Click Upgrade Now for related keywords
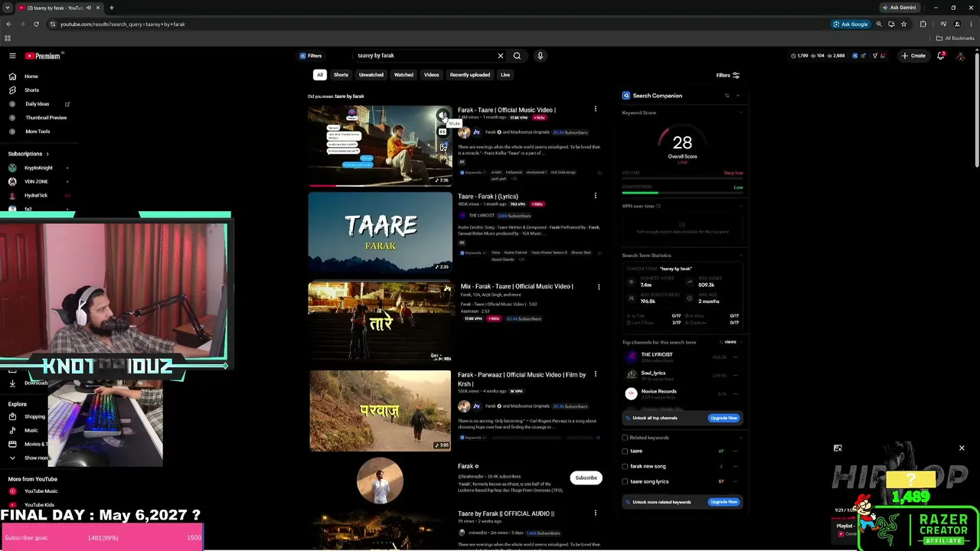 point(724,502)
